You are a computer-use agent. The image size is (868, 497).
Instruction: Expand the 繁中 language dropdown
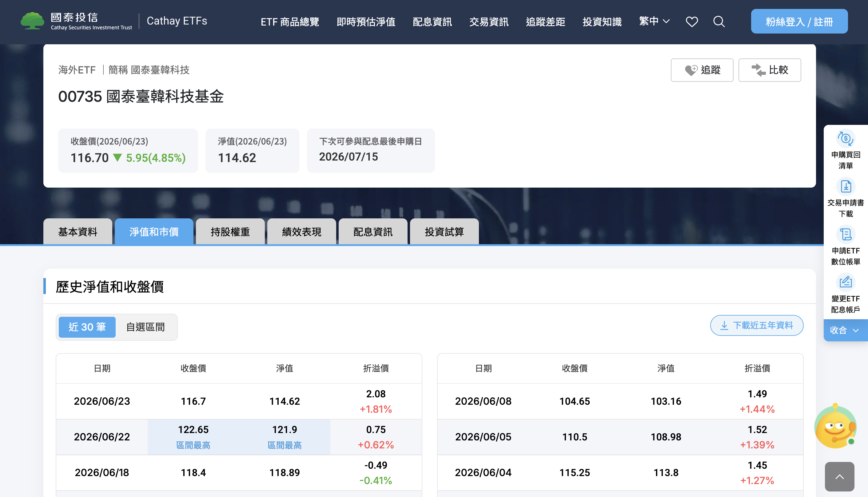tap(654, 21)
